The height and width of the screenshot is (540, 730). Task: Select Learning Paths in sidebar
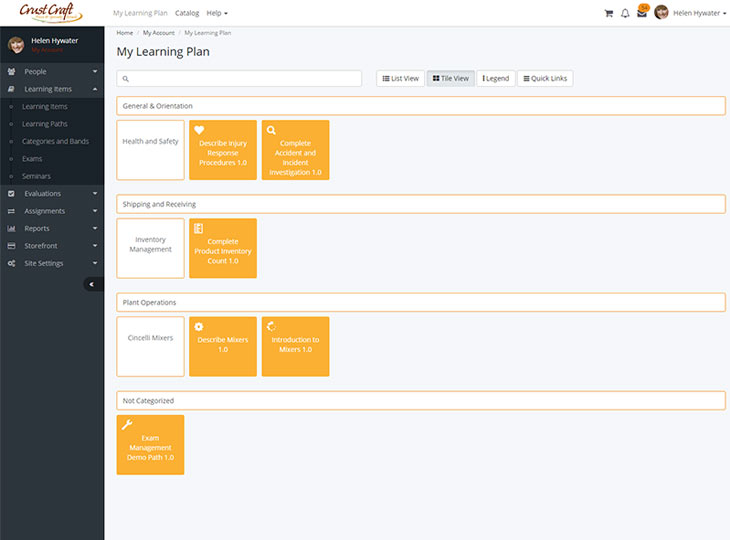44,124
